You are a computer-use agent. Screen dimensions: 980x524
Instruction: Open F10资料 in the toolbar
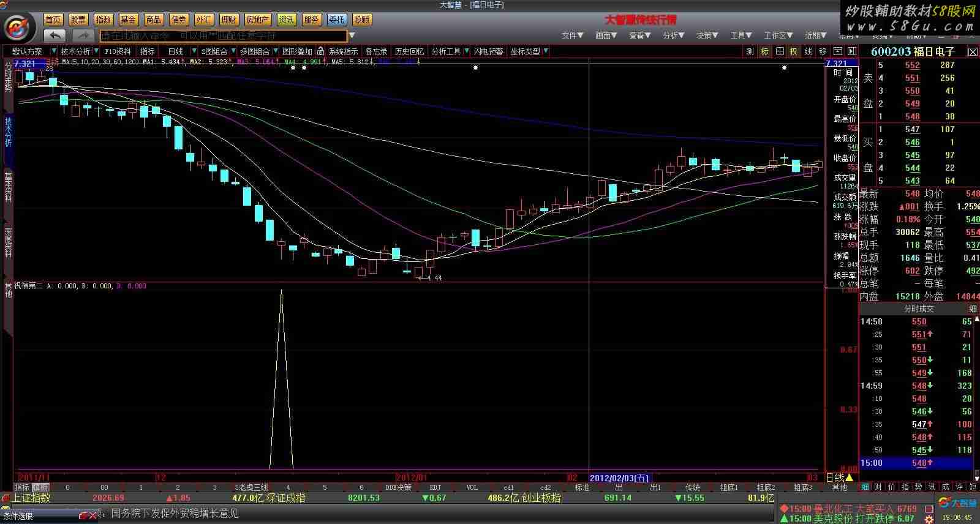(118, 51)
